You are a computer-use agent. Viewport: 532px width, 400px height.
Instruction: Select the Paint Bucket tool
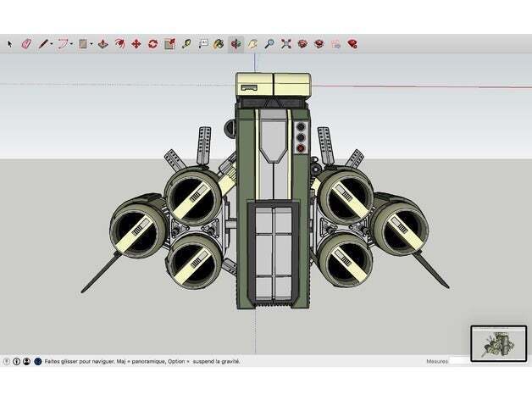tap(219, 44)
